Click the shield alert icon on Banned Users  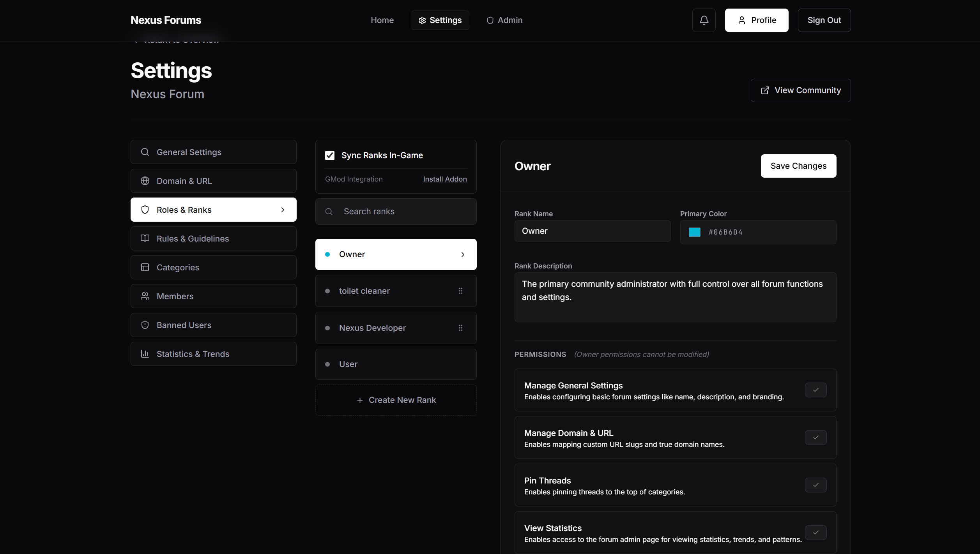(x=145, y=325)
